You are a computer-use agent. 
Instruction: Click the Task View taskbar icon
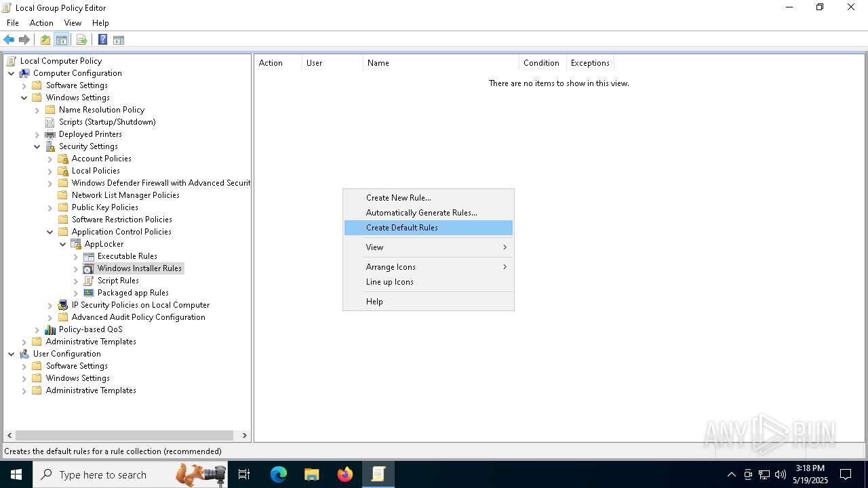244,474
